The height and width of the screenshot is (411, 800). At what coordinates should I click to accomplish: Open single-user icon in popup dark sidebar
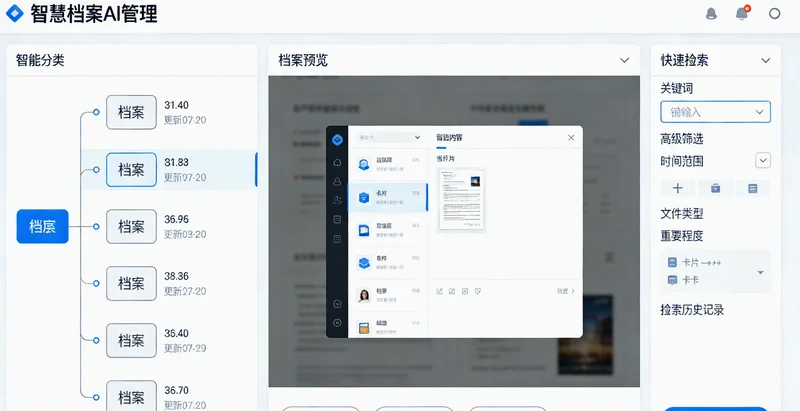point(337,181)
